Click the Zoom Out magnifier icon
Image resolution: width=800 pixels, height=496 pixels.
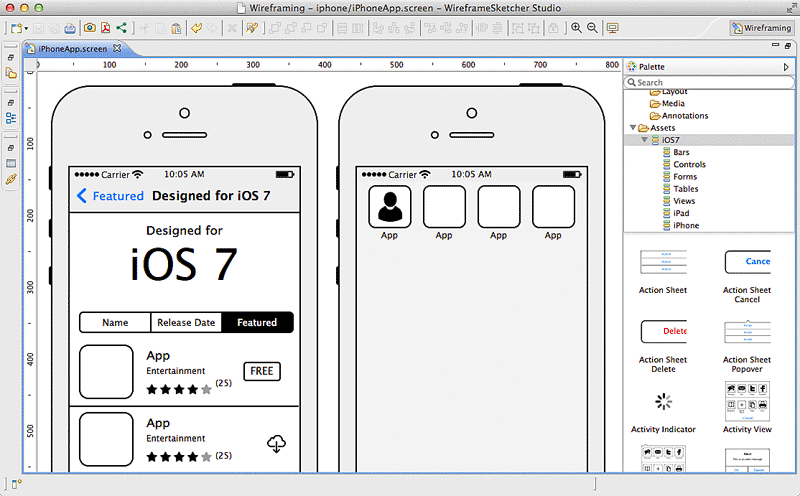pos(592,28)
